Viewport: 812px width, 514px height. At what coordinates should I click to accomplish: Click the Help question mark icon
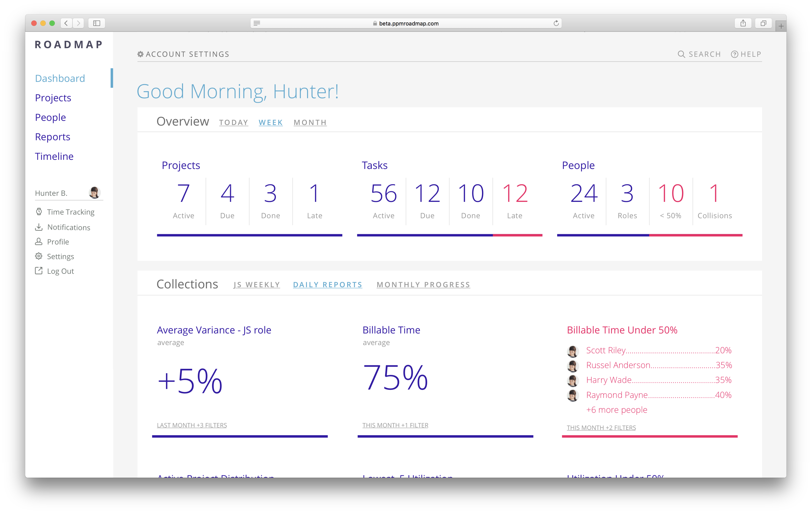735,54
